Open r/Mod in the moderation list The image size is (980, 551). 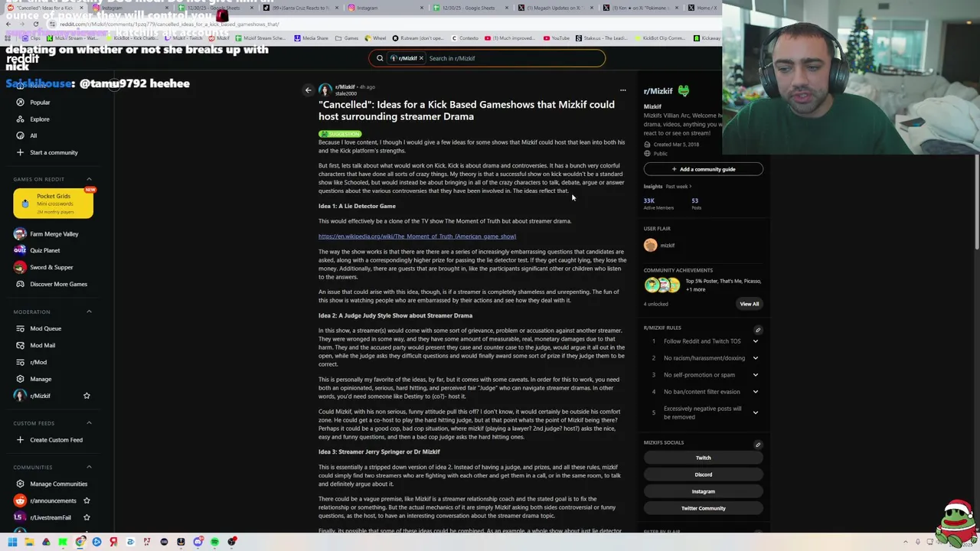[x=38, y=362]
